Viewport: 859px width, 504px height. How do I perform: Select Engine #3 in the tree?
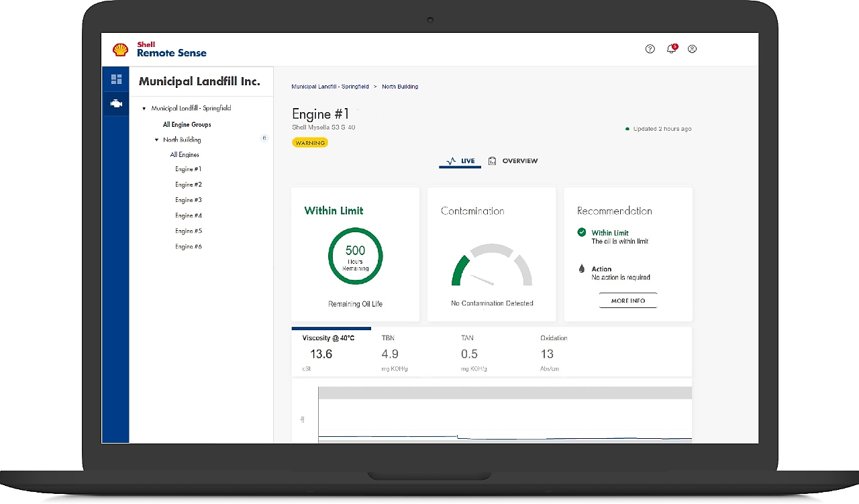pos(189,200)
